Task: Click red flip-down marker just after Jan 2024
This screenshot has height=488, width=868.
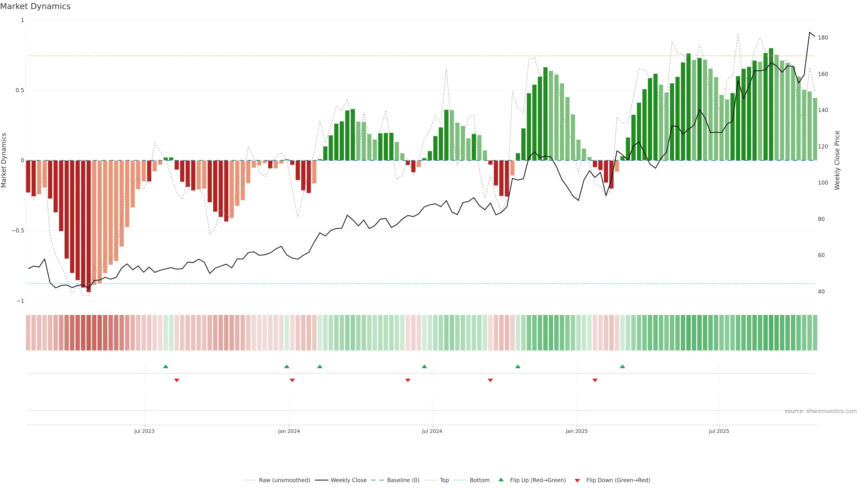Action: point(292,380)
